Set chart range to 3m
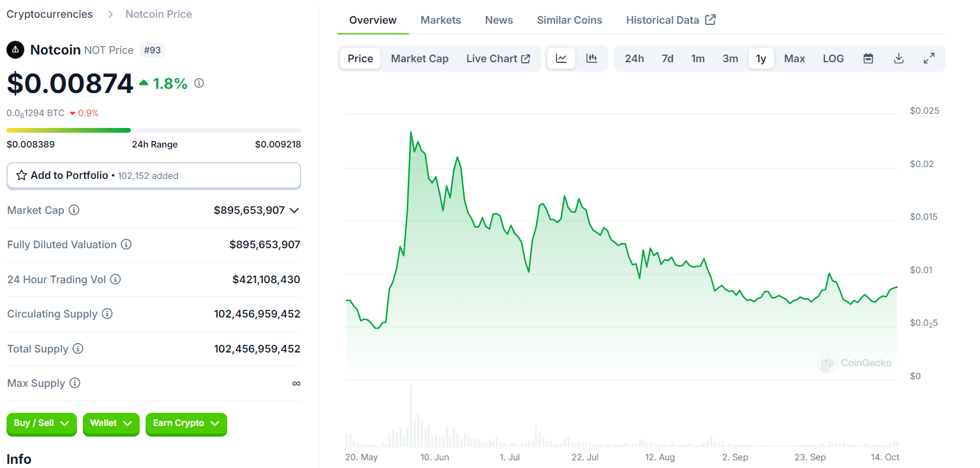 (730, 58)
